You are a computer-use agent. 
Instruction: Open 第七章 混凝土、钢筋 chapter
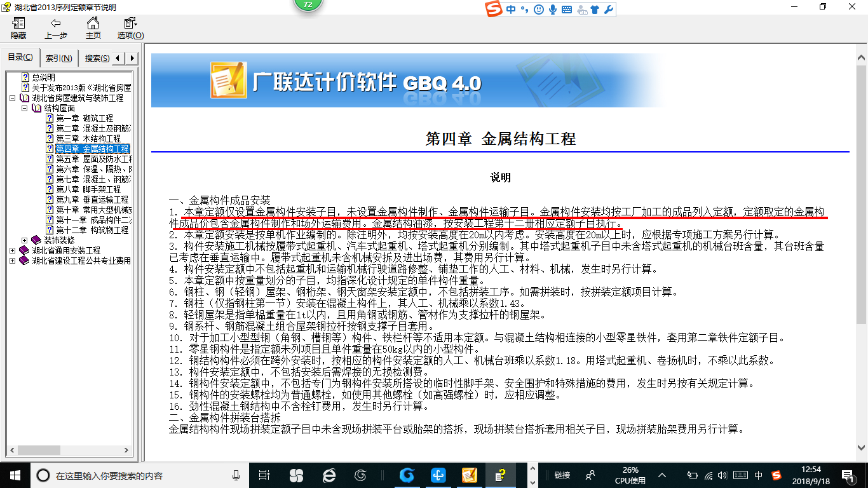point(93,179)
